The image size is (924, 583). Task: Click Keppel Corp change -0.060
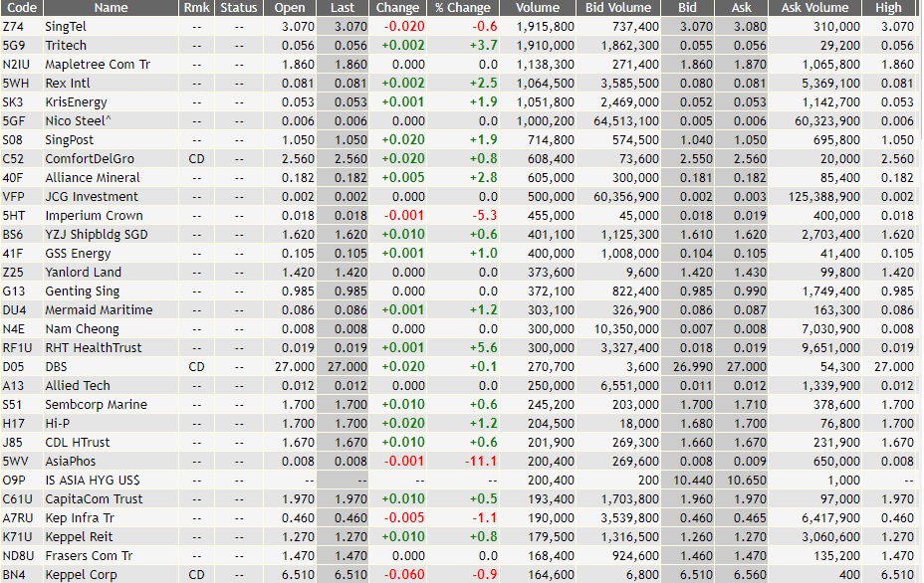pyautogui.click(x=403, y=574)
